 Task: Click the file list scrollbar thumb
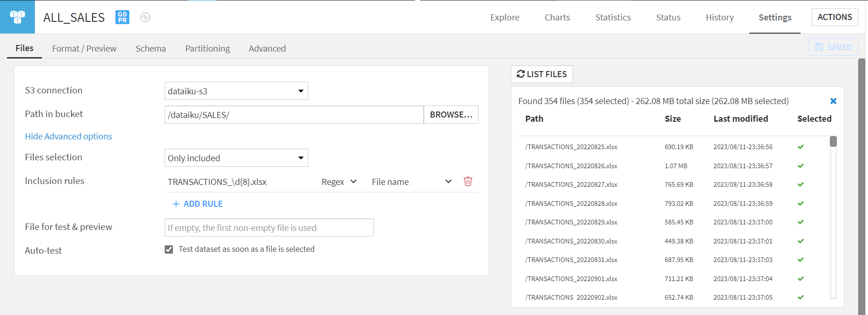[833, 141]
